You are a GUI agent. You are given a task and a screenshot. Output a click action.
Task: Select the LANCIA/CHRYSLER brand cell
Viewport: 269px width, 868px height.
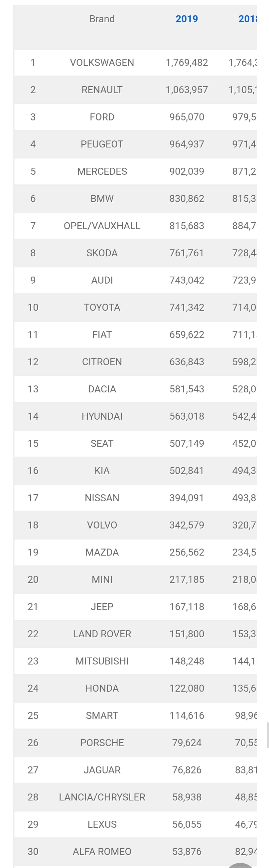pyautogui.click(x=102, y=797)
